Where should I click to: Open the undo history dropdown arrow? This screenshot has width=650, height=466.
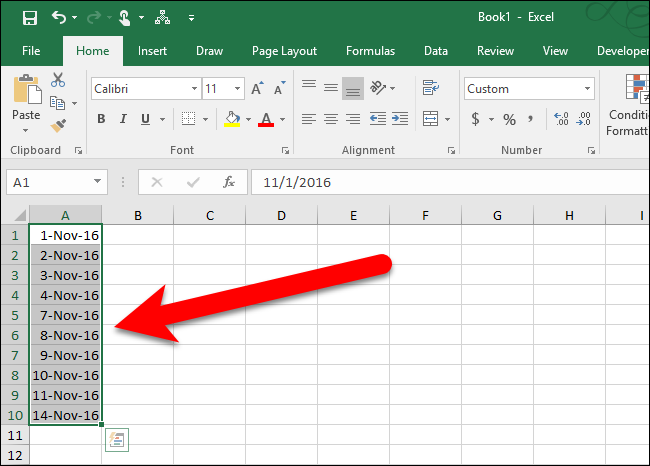(75, 17)
